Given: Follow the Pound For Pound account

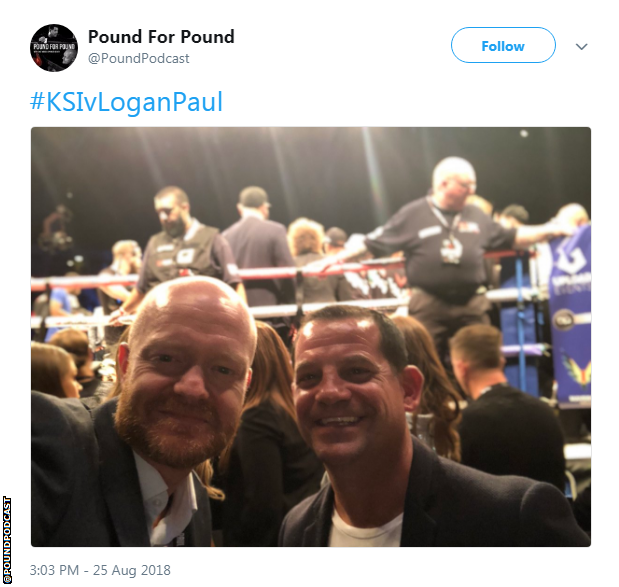Looking at the screenshot, I should (503, 45).
